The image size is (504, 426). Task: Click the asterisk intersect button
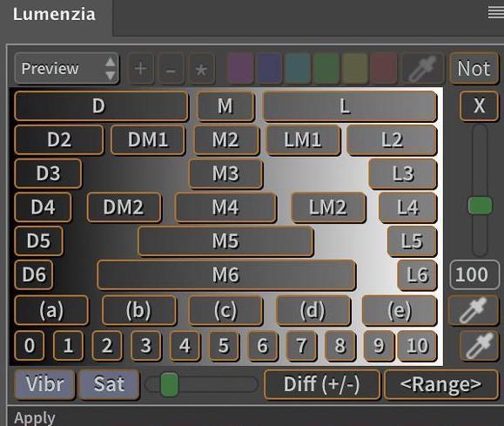pos(201,69)
